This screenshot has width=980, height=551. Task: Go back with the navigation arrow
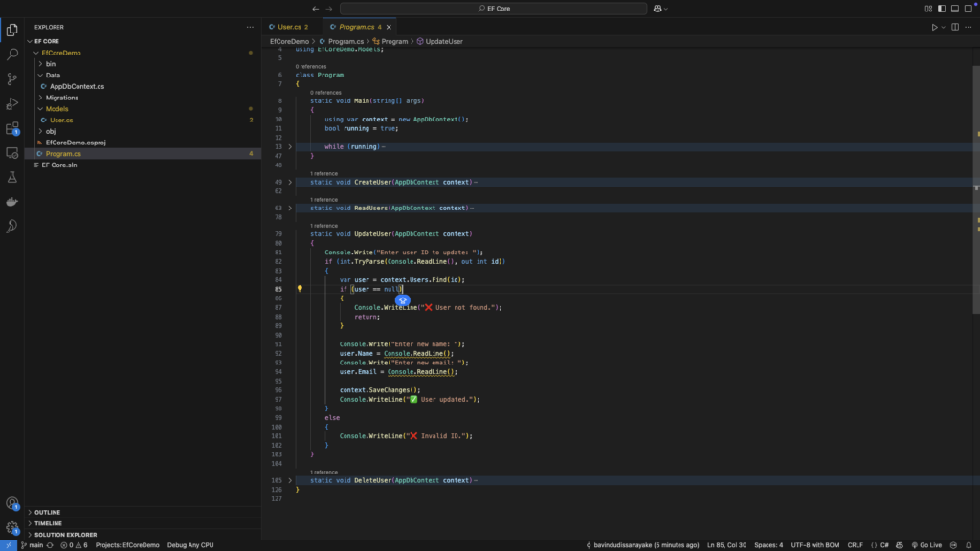click(316, 9)
